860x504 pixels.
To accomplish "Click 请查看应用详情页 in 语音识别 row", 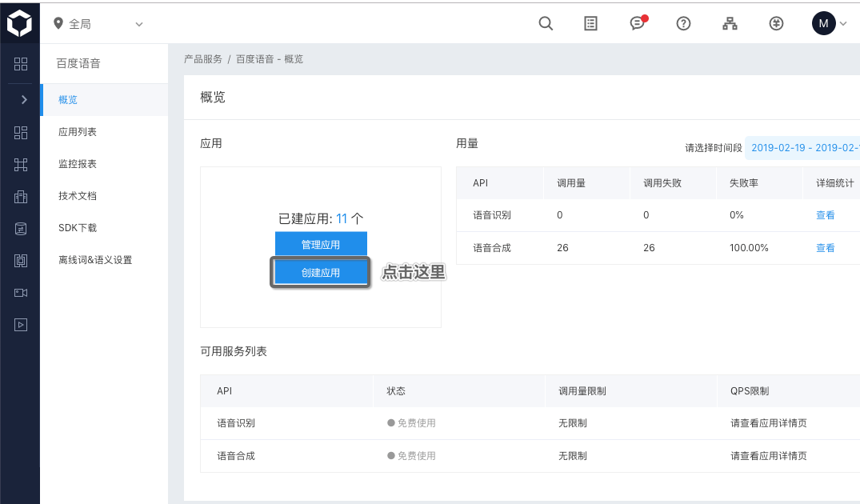I will tap(769, 423).
